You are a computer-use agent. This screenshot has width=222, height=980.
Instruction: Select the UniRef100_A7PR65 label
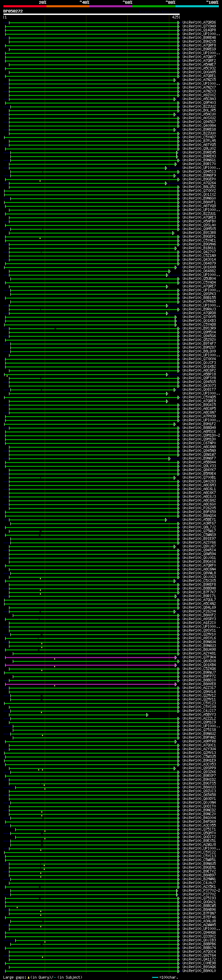tap(199, 302)
